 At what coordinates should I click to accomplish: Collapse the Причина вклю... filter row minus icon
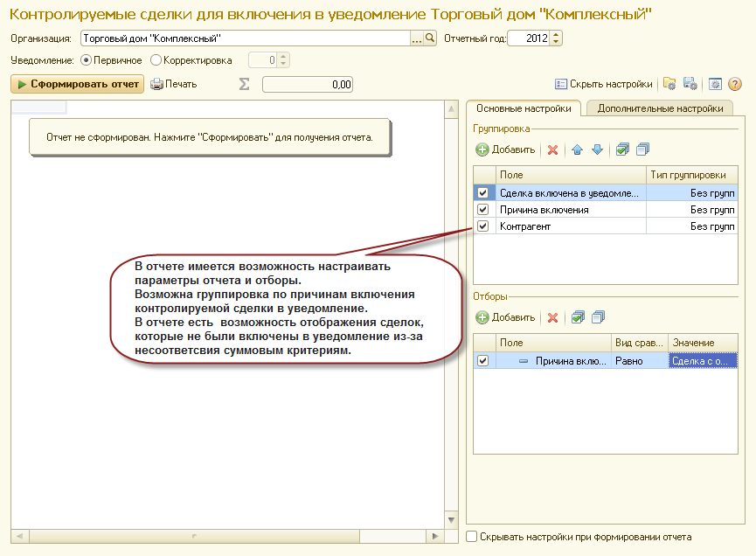(524, 361)
